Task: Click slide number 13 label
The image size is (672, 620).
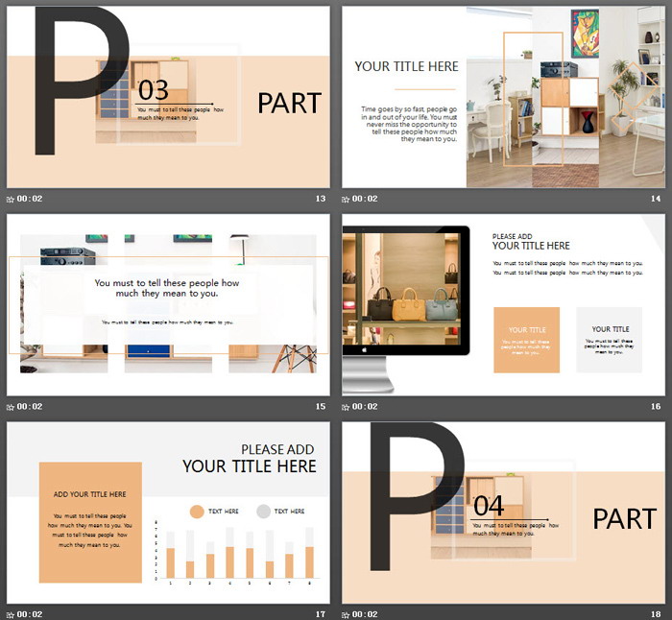Action: pos(321,199)
